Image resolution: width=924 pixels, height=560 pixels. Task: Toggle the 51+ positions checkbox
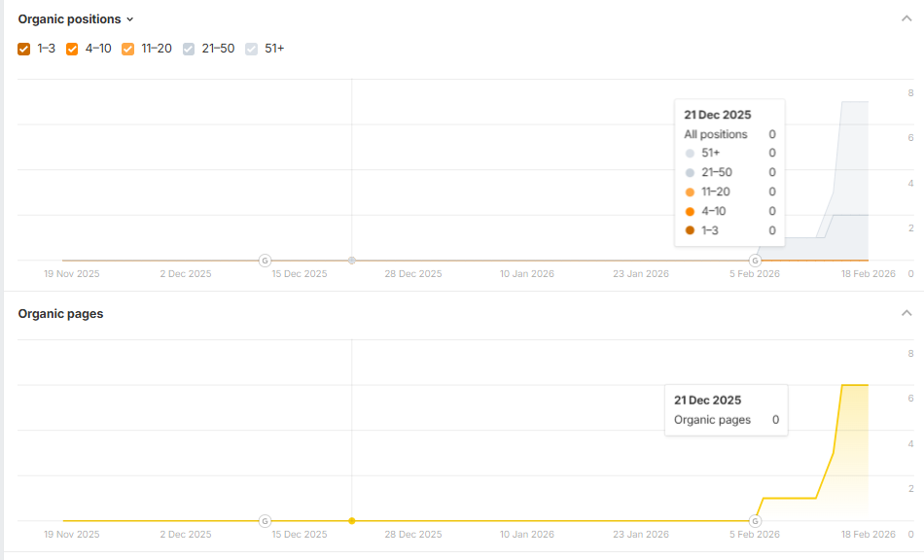[252, 49]
